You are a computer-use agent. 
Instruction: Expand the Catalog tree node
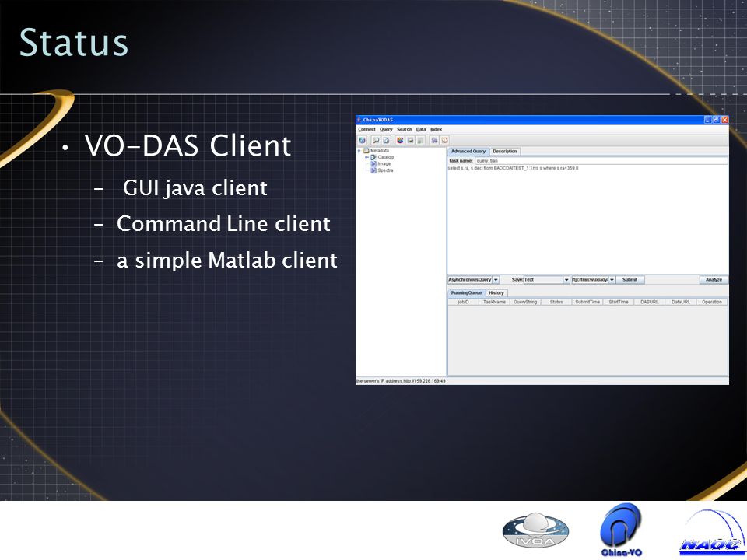click(x=366, y=157)
